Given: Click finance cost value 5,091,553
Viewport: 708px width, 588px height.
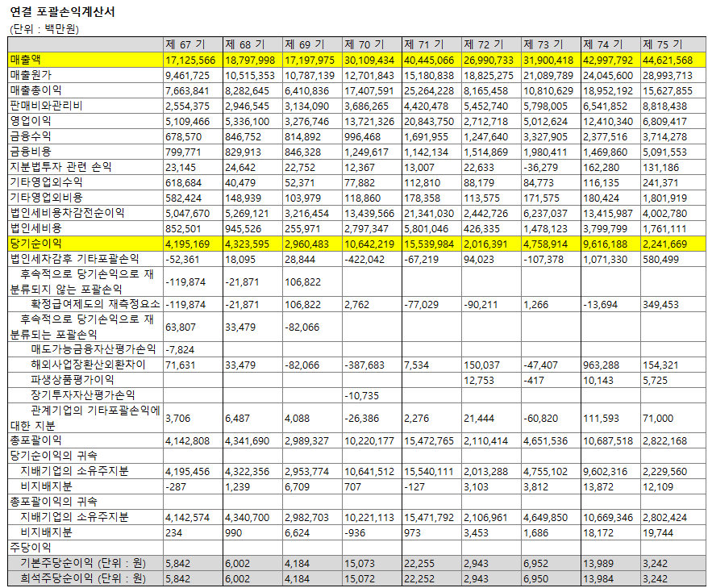Looking at the screenshot, I should click(x=664, y=152).
